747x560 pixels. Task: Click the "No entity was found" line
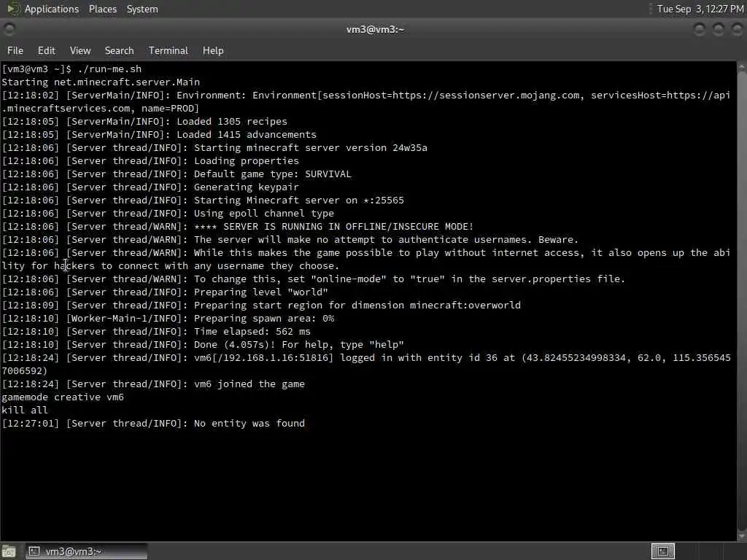153,424
